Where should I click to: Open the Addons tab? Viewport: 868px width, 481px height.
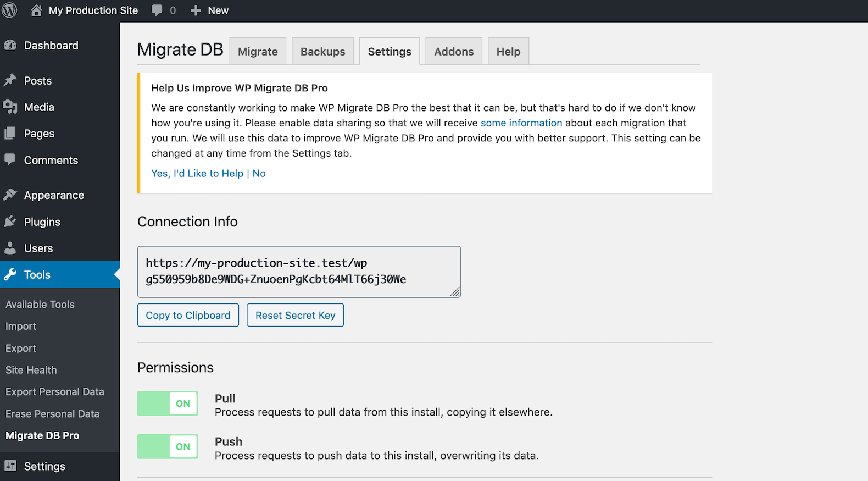point(454,52)
